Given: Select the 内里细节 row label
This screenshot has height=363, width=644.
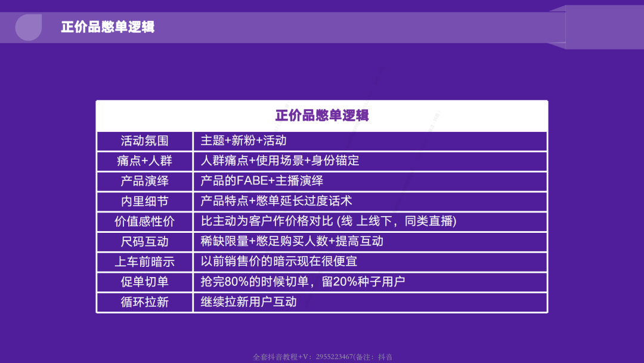Looking at the screenshot, I should (x=144, y=201).
